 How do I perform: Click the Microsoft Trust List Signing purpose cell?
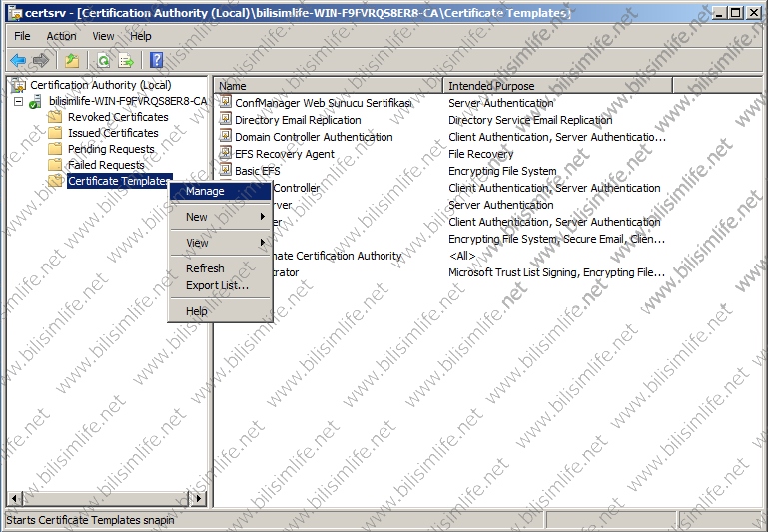[557, 272]
